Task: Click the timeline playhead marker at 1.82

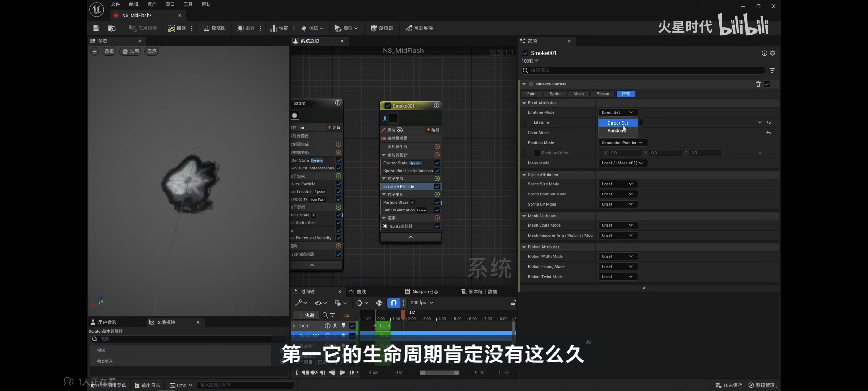Action: [x=403, y=315]
